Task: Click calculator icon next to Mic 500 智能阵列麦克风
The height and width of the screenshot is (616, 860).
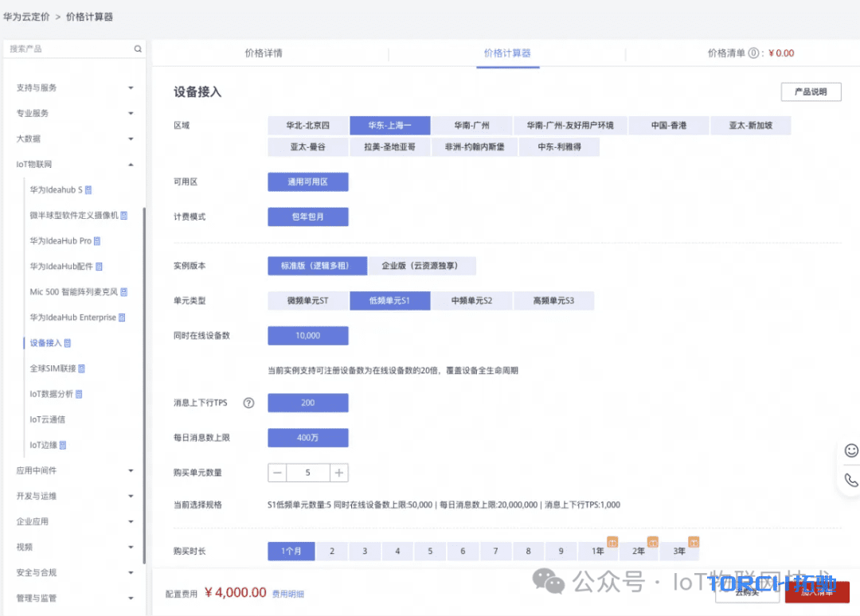Action: click(124, 292)
